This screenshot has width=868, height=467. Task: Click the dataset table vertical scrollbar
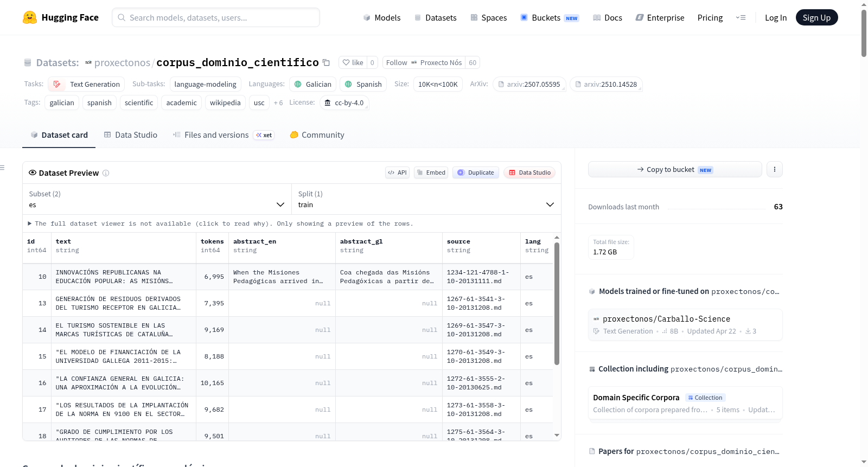coord(557,303)
